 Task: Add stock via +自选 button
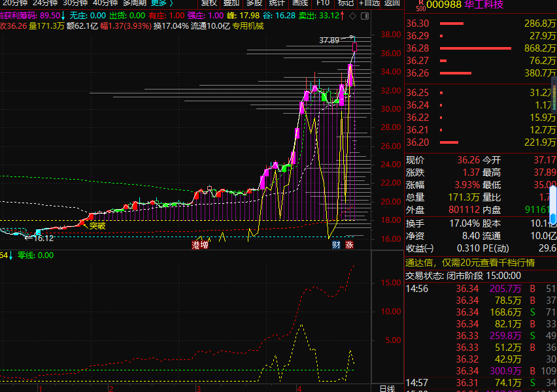coord(369,3)
